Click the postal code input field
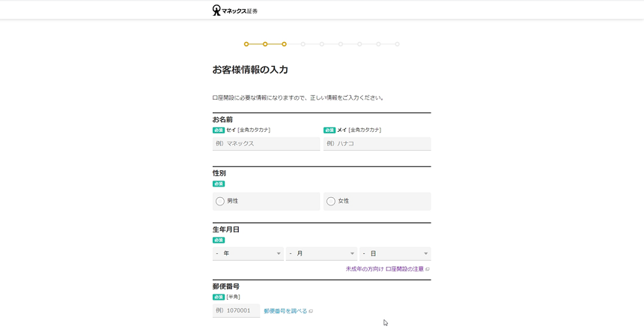Image resolution: width=644 pixels, height=329 pixels. coord(236,310)
